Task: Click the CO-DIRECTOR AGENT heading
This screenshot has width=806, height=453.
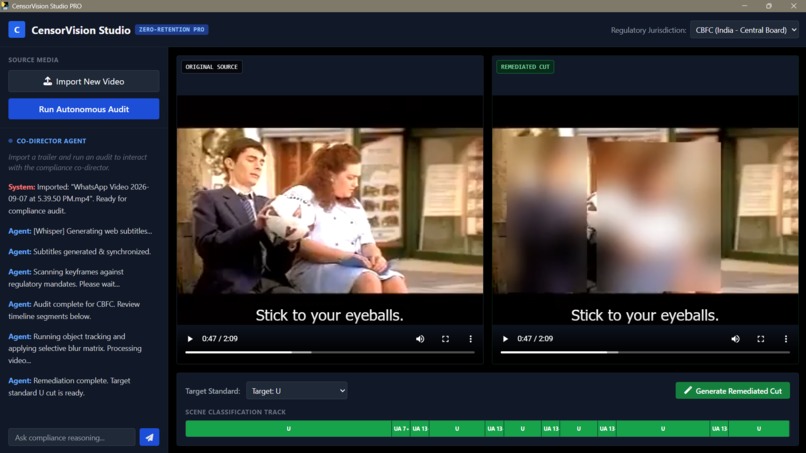Action: [x=51, y=141]
